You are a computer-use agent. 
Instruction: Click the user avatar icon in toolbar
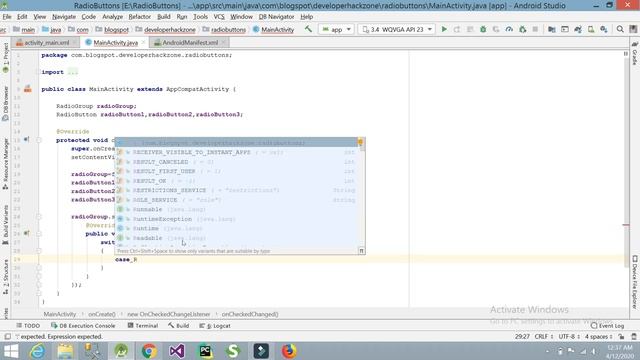[x=633, y=29]
